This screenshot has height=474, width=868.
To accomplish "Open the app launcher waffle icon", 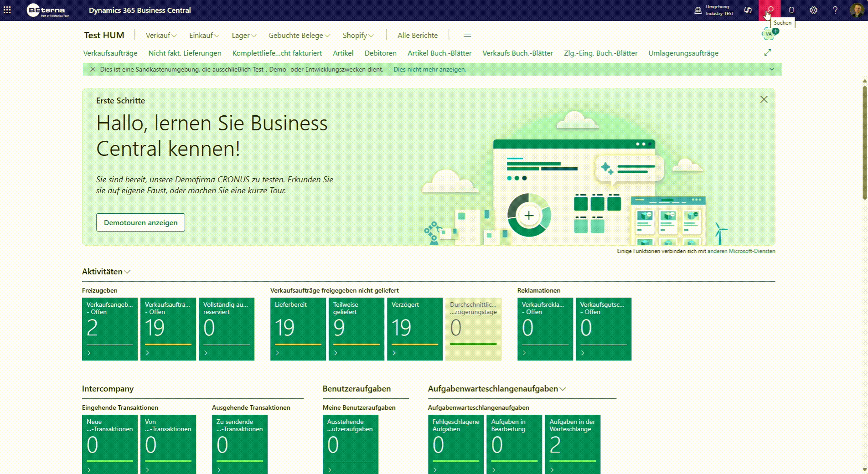I will (7, 10).
